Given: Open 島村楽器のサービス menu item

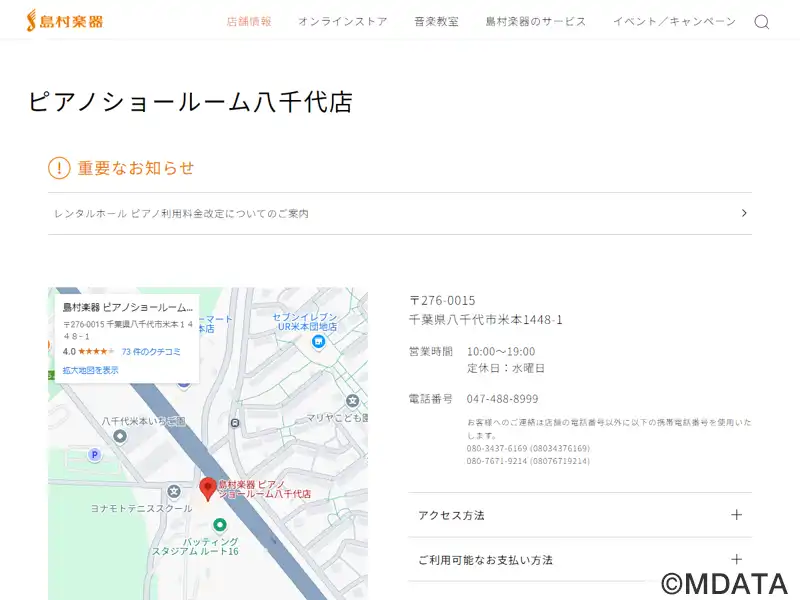Looking at the screenshot, I should (536, 21).
